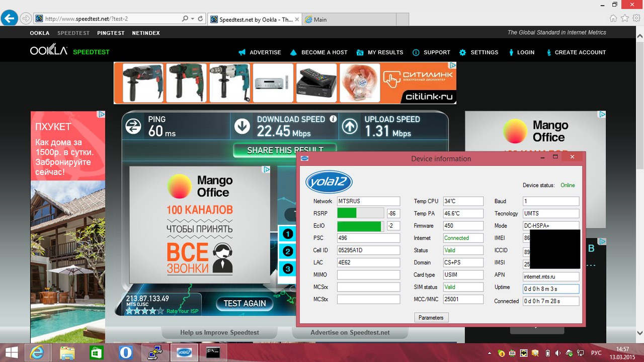644x362 pixels.
Task: Open the MY RESULTS link
Action: [385, 52]
